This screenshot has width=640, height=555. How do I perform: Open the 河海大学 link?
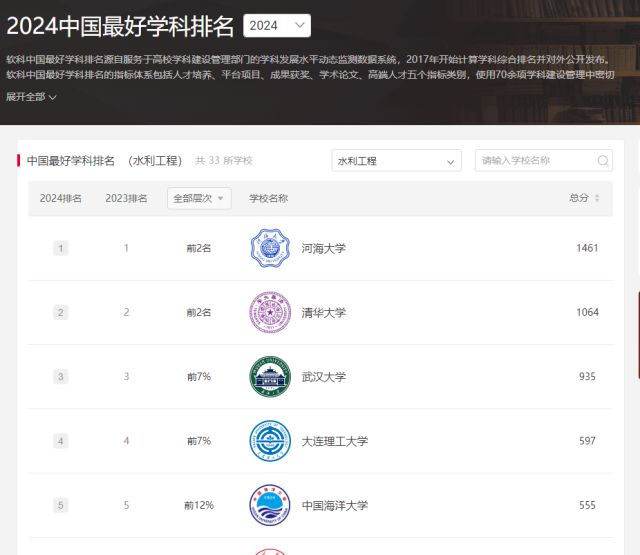pyautogui.click(x=324, y=248)
